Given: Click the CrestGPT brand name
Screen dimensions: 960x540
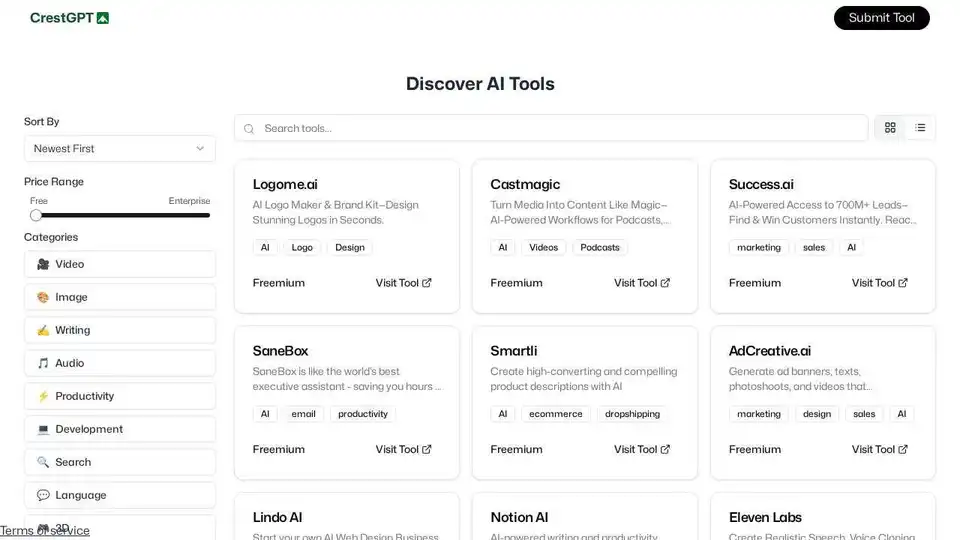Looking at the screenshot, I should click(62, 18).
